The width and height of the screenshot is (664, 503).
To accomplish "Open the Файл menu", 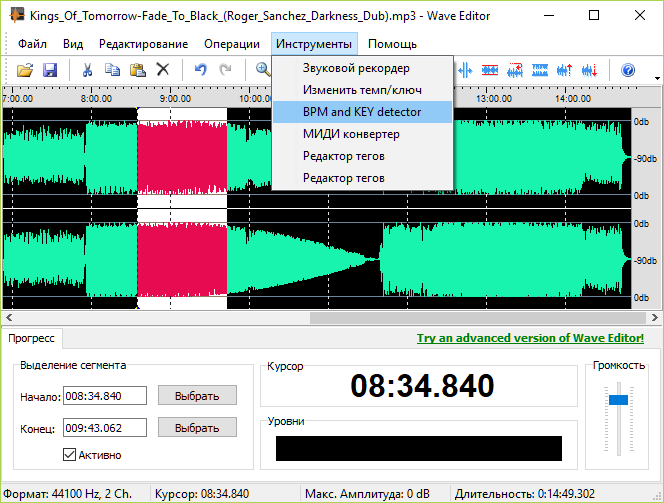I will (x=32, y=44).
